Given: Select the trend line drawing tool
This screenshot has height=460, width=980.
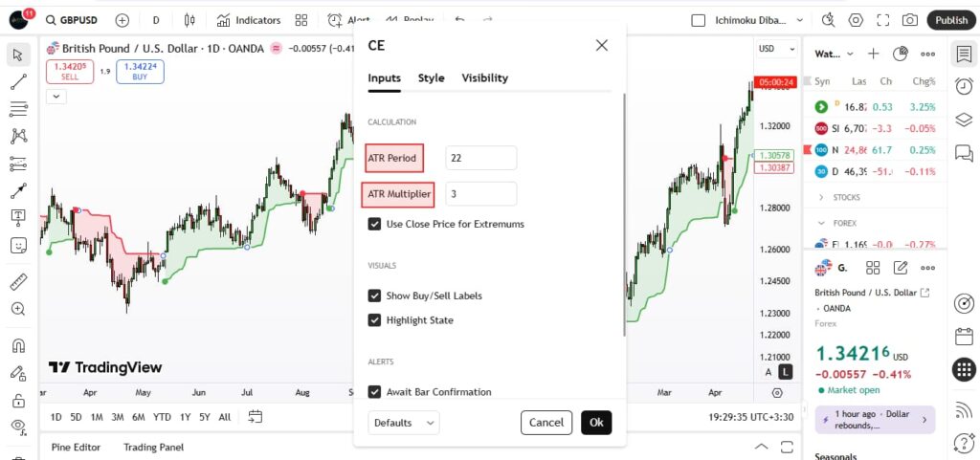Looking at the screenshot, I should point(18,81).
